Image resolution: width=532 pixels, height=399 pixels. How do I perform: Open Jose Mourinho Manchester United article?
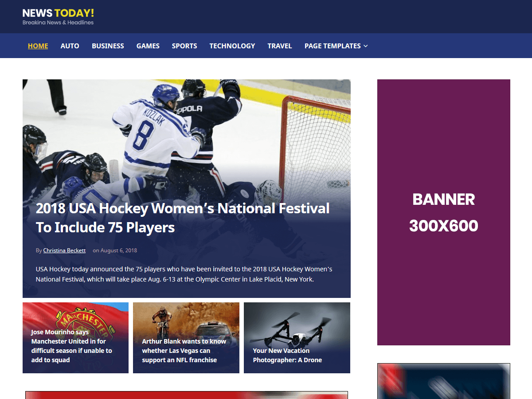tap(75, 338)
